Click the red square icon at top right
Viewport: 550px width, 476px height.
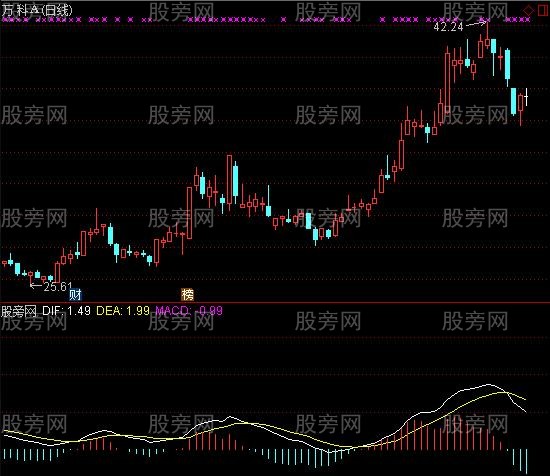(544, 10)
